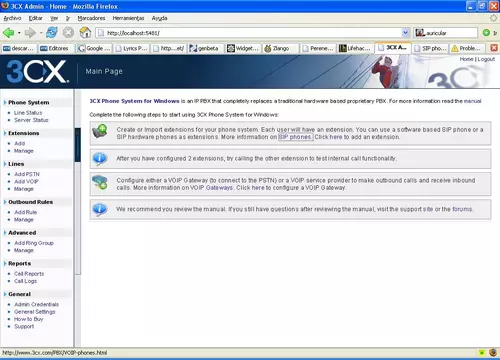Go to browser Home icon
The height and width of the screenshot is (360, 500).
(85, 33)
